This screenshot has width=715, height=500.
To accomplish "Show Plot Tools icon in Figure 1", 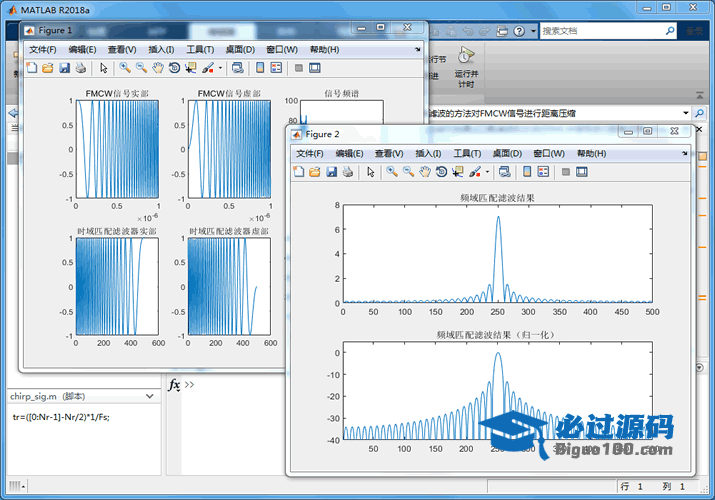I will click(x=315, y=68).
